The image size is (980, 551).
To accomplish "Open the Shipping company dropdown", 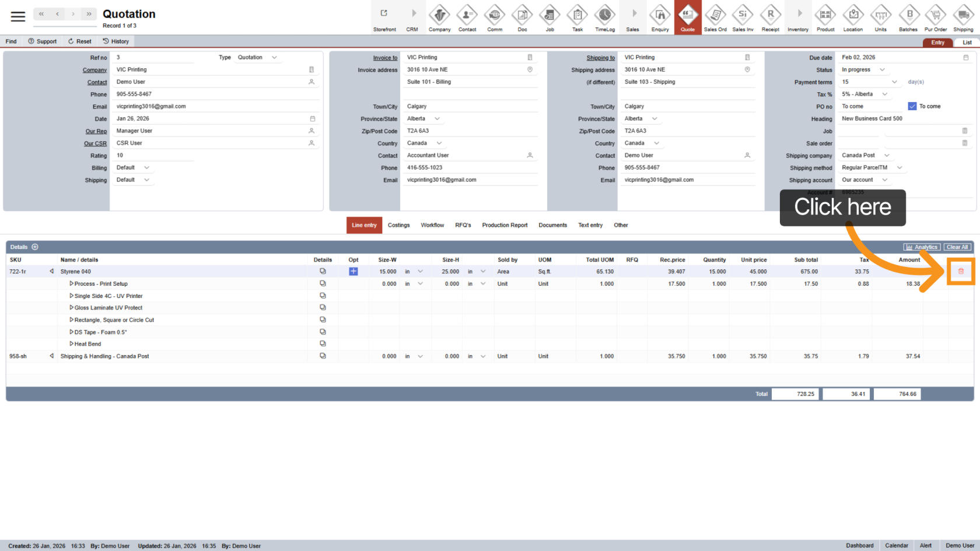I will tap(887, 156).
